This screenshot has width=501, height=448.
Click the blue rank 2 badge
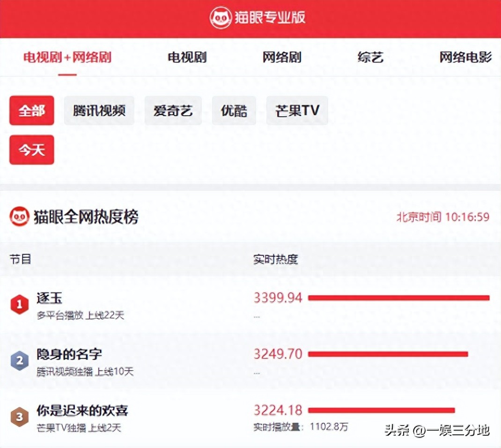19,361
